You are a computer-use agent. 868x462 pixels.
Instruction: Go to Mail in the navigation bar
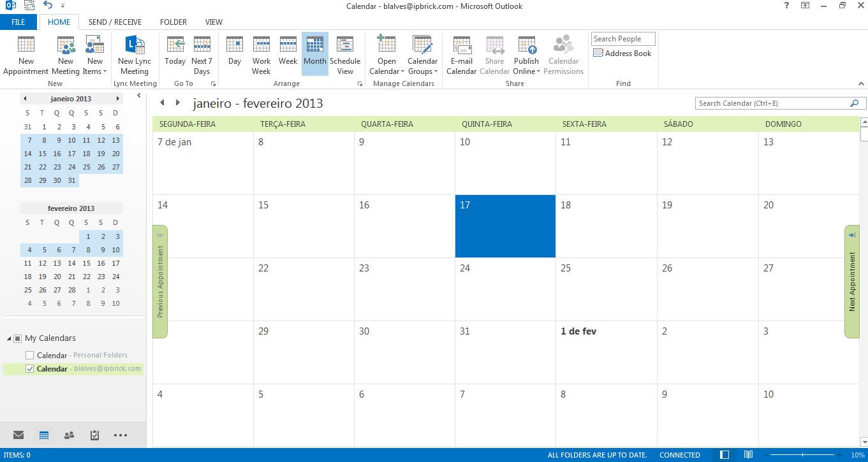point(18,435)
